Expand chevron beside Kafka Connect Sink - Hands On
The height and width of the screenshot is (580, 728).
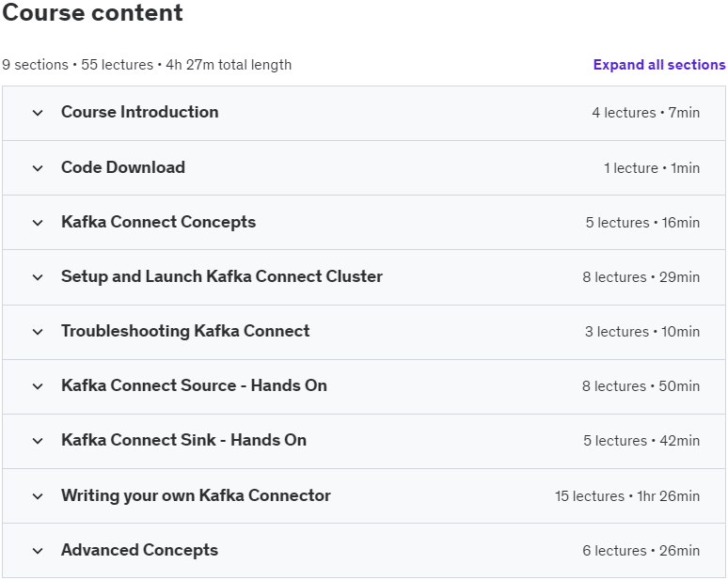click(38, 441)
